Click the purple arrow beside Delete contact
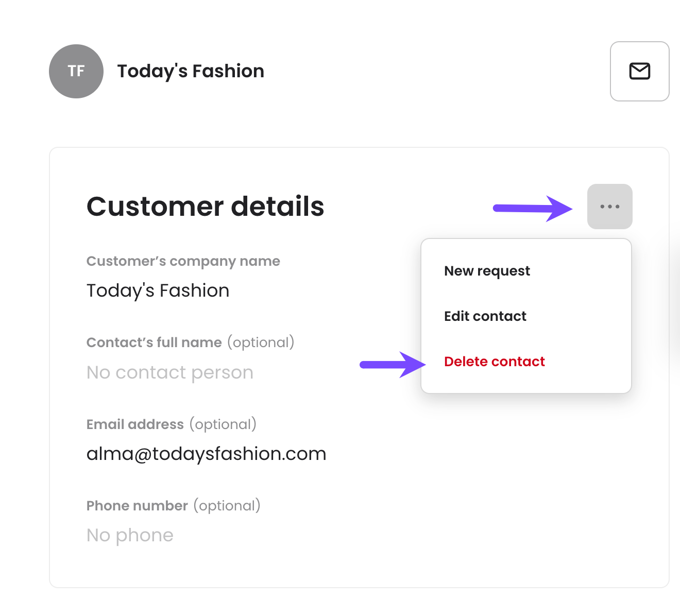This screenshot has height=616, width=680. (x=393, y=365)
